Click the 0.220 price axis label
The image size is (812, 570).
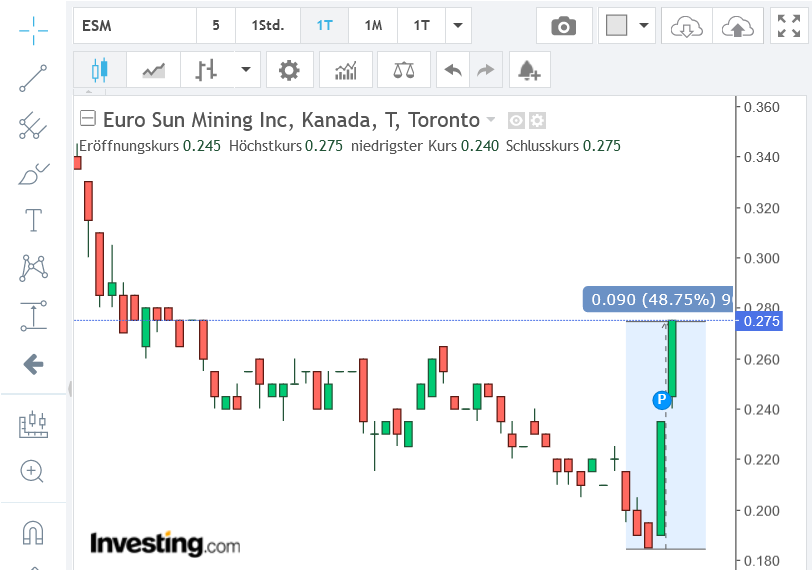[761, 460]
